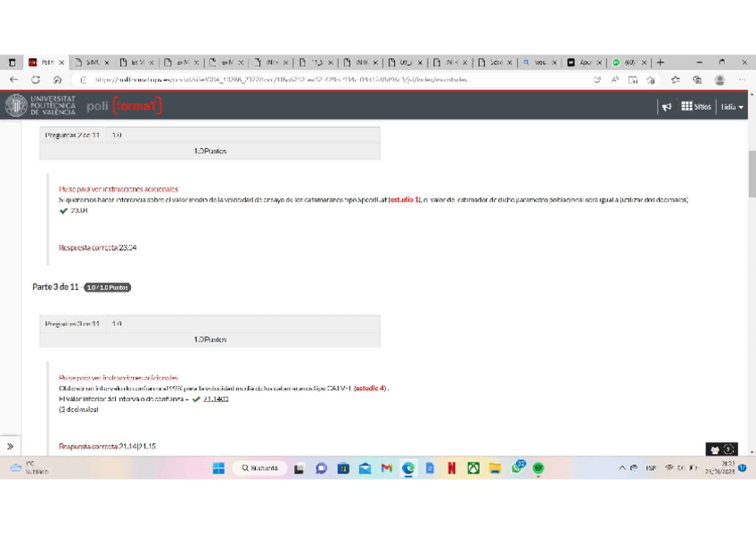The image size is (756, 534).
Task: Click the read aloud icon in address bar
Action: [615, 79]
